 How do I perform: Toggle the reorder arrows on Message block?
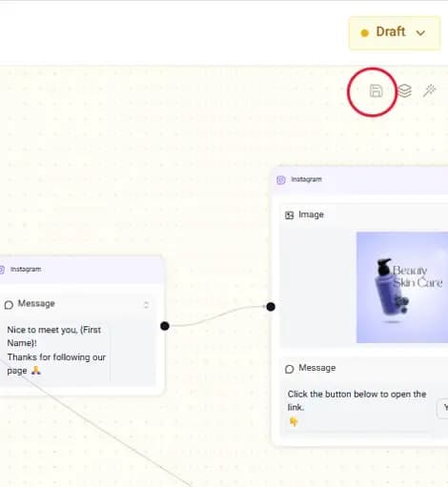(146, 305)
